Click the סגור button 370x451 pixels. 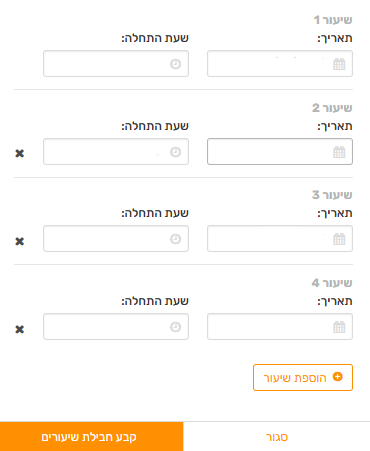[x=277, y=437]
